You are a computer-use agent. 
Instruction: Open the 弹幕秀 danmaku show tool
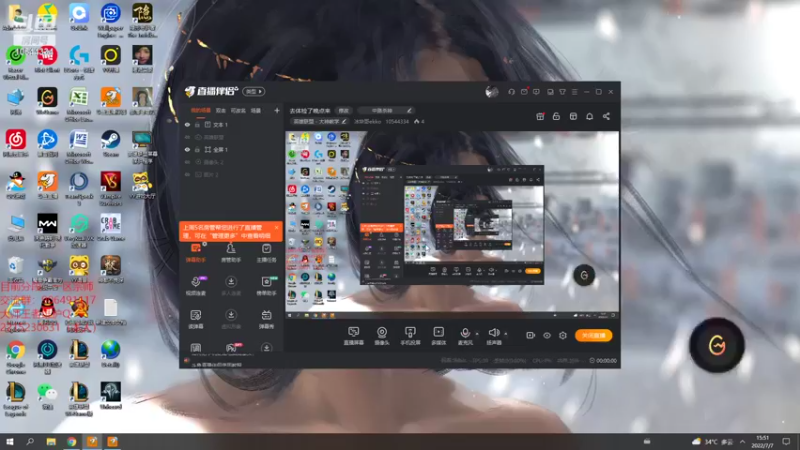tap(266, 319)
